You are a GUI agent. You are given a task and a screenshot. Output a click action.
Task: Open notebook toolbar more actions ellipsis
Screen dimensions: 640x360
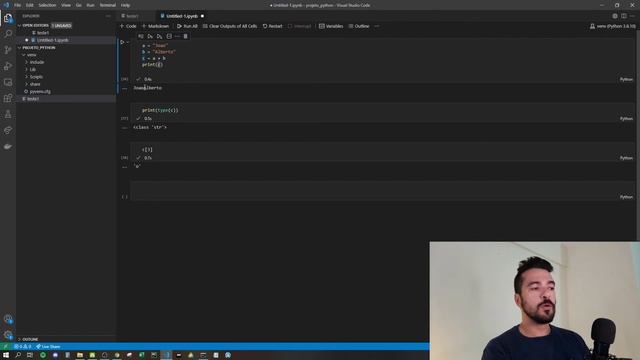[x=377, y=26]
